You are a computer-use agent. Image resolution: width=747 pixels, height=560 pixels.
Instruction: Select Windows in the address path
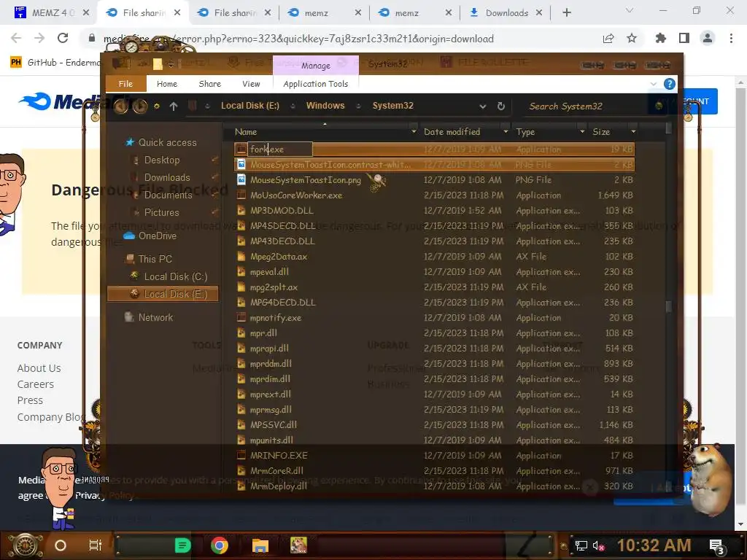(325, 106)
